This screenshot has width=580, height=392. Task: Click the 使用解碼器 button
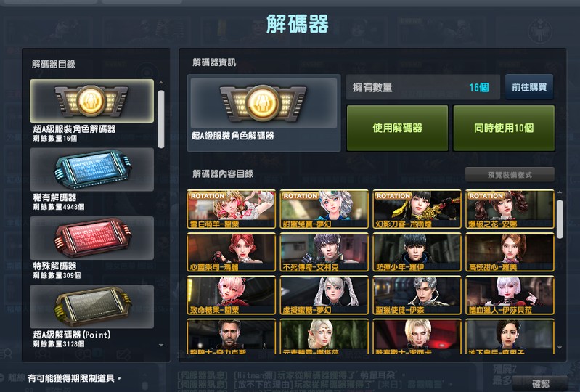[x=397, y=128]
